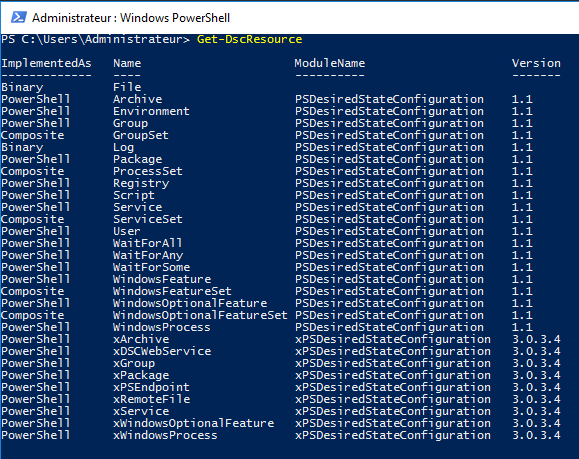This screenshot has height=459, width=579.
Task: Click PSDesiredStateConfiguration in the WindowsProcess row
Action: pos(390,327)
